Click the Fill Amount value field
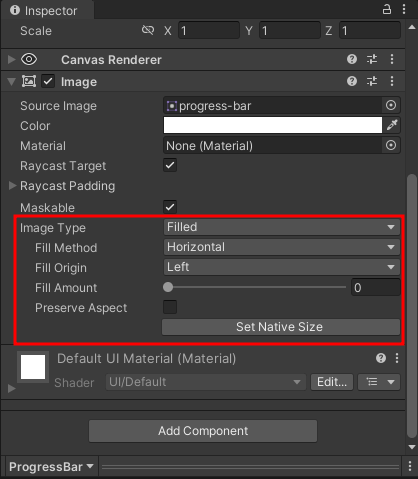This screenshot has height=479, width=418. 376,287
